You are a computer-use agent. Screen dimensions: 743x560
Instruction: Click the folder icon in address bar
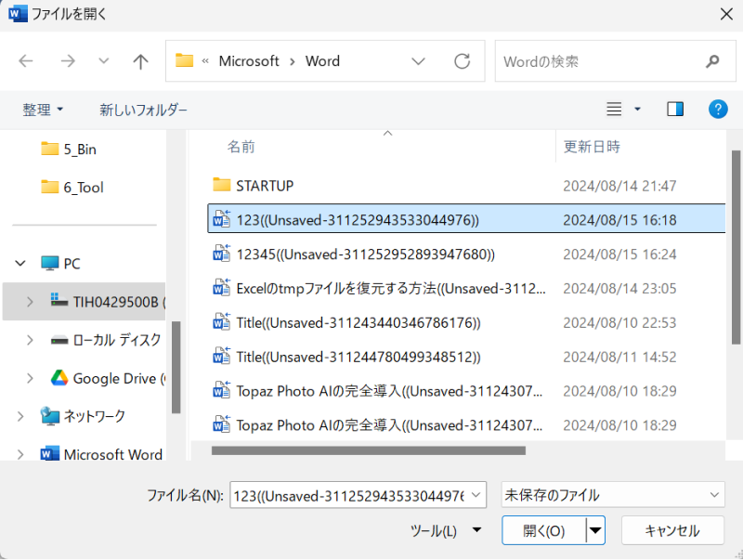pos(184,60)
